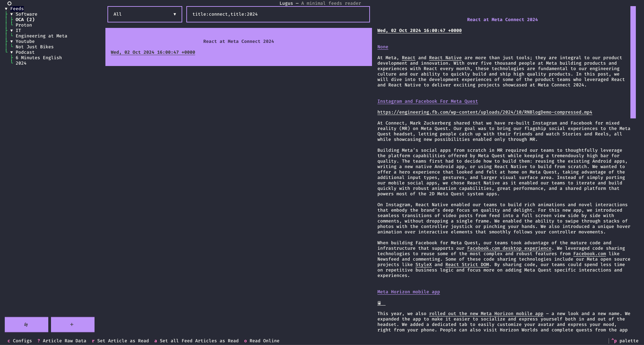This screenshot has width=644, height=345.
Task: Collapse the IT folder arrow
Action: (12, 31)
